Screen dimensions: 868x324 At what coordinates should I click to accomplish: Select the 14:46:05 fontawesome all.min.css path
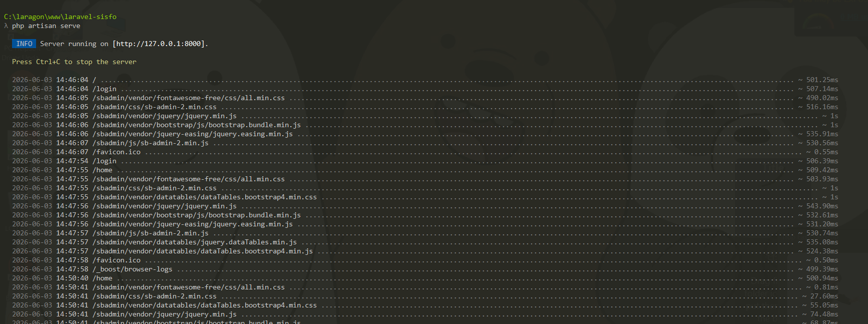(188, 98)
